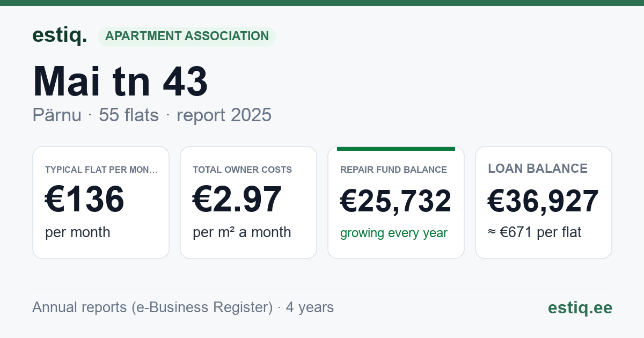
Task: Click the €2.97 value
Action: 237,200
